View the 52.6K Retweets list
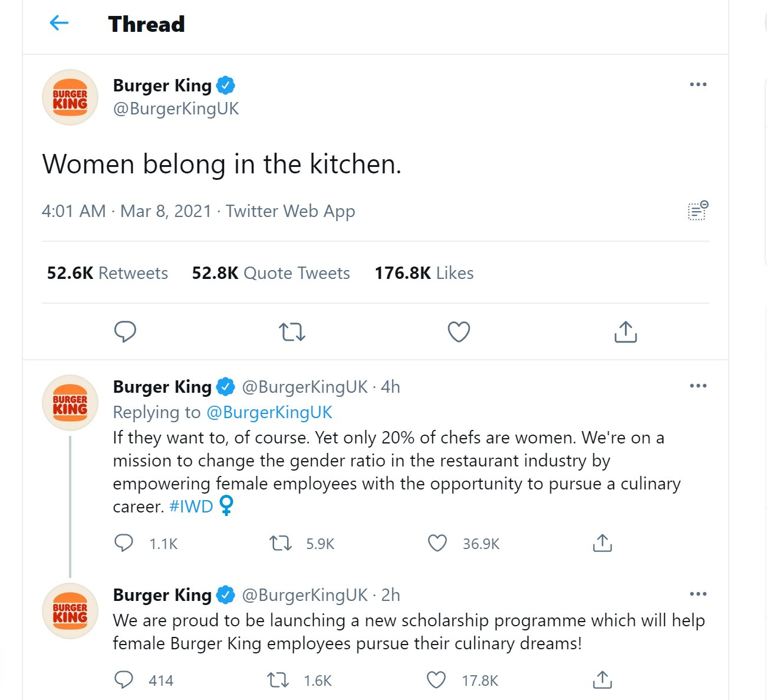 tap(107, 273)
